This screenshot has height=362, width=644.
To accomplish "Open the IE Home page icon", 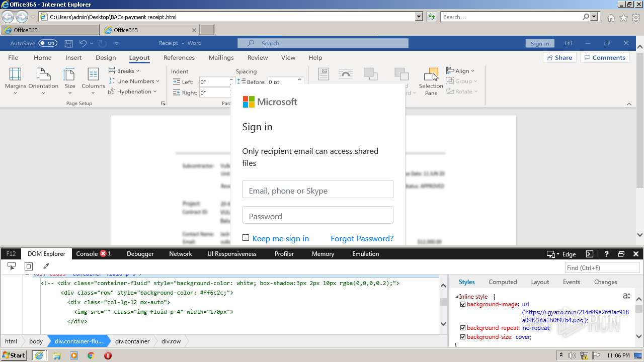I will [611, 18].
